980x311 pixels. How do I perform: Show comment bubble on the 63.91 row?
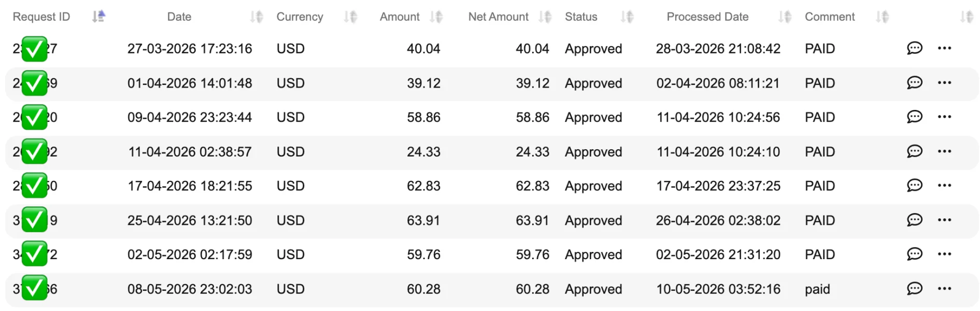(x=914, y=220)
